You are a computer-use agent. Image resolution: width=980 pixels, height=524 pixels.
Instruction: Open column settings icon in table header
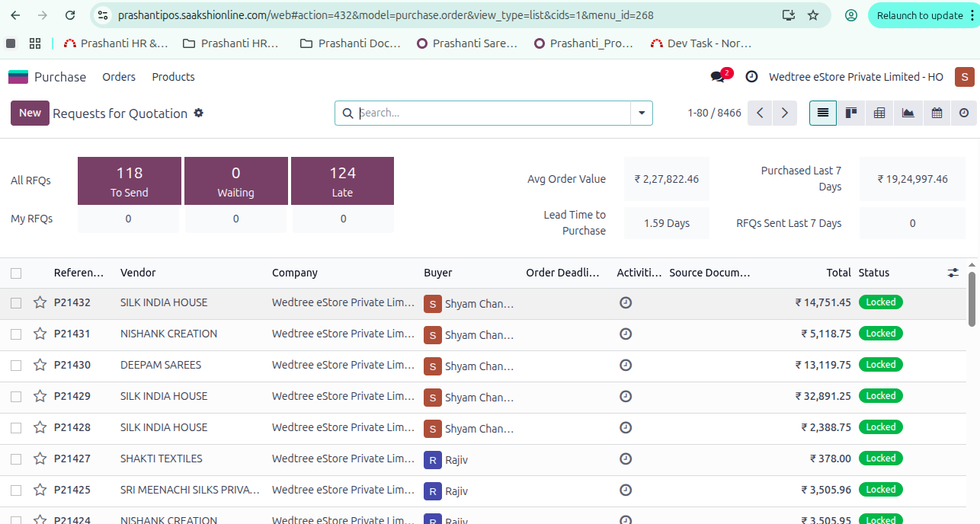953,273
